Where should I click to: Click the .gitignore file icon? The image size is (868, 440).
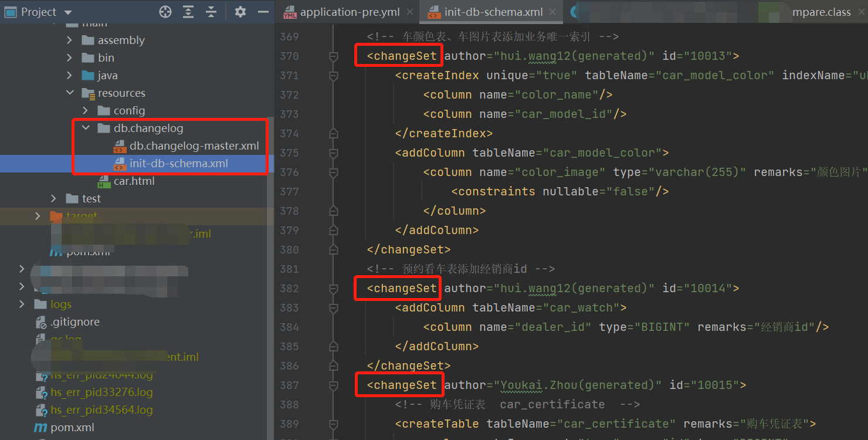click(42, 321)
